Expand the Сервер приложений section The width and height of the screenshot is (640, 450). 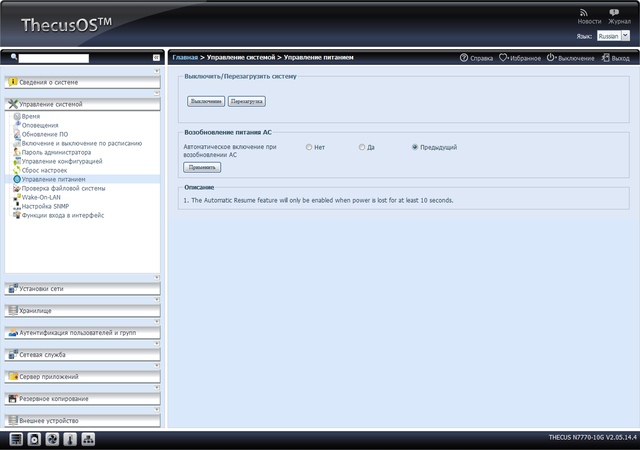coord(82,377)
